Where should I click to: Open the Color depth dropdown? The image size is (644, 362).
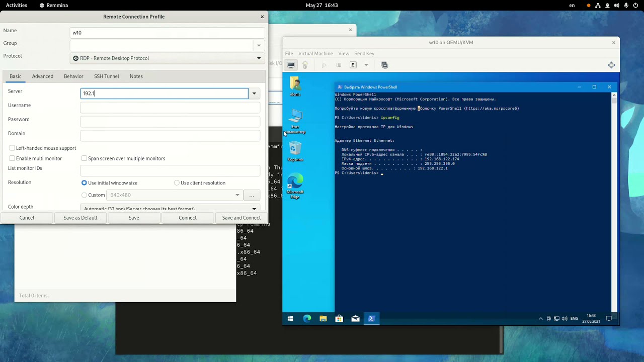pos(170,208)
